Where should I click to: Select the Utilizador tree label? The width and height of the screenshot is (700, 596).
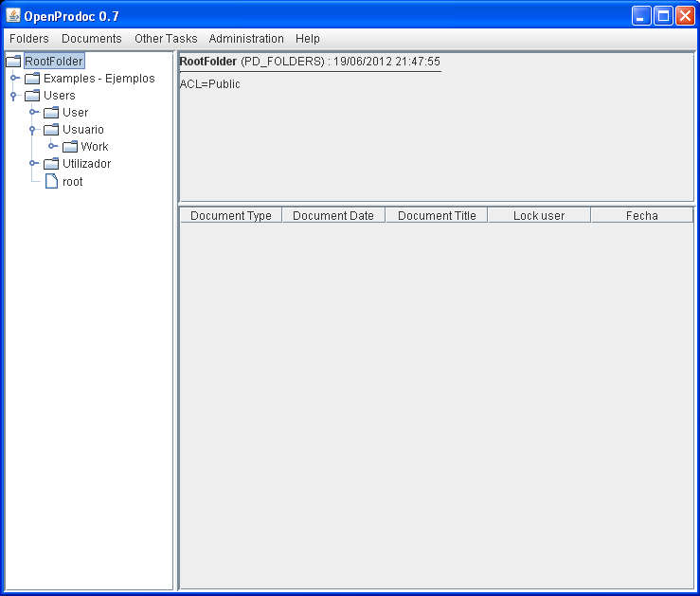pyautogui.click(x=86, y=164)
